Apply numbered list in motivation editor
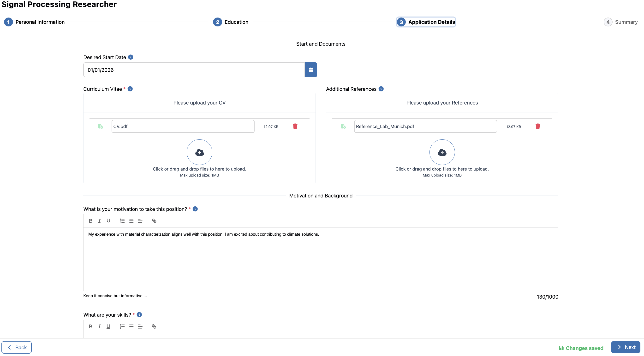 (122, 221)
